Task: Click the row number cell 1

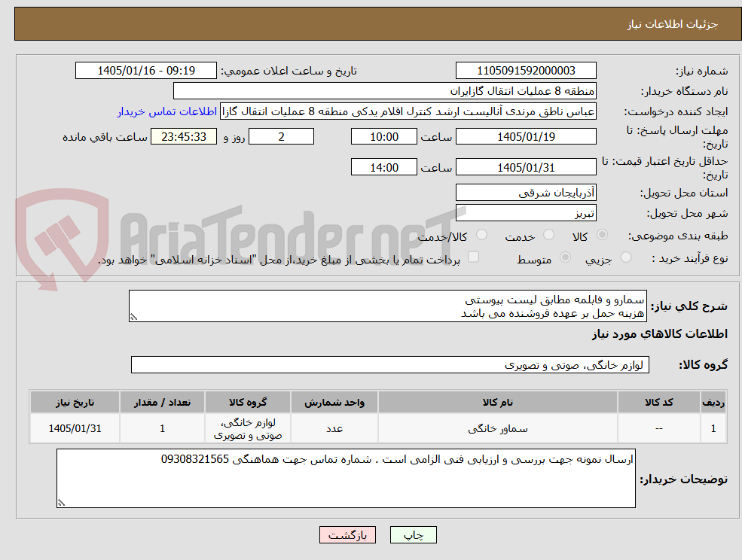Action: 713,428
